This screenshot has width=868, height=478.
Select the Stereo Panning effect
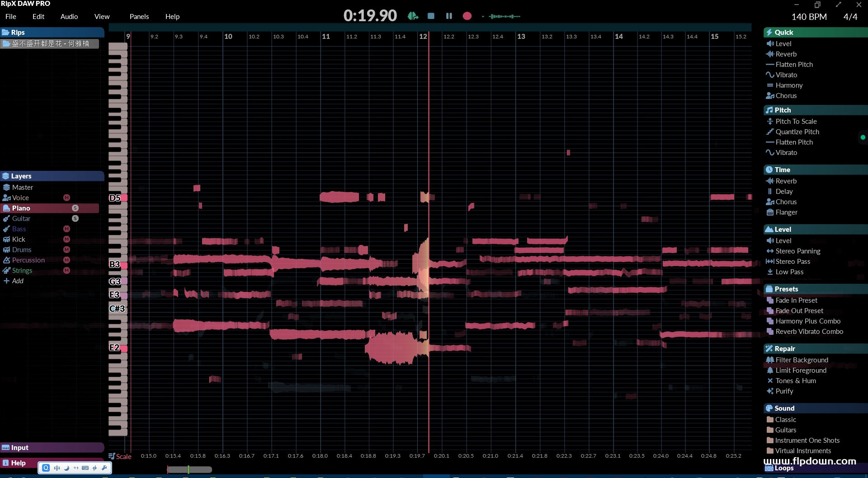pyautogui.click(x=797, y=251)
